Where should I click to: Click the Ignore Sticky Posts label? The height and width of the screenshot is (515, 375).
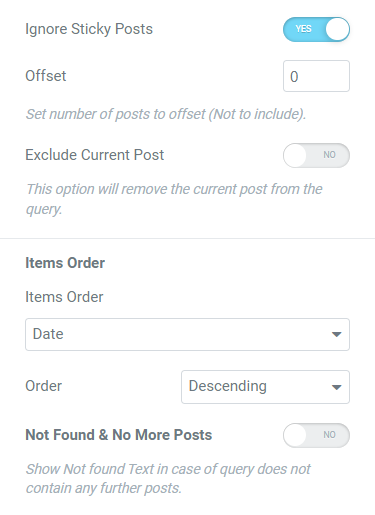pos(89,29)
